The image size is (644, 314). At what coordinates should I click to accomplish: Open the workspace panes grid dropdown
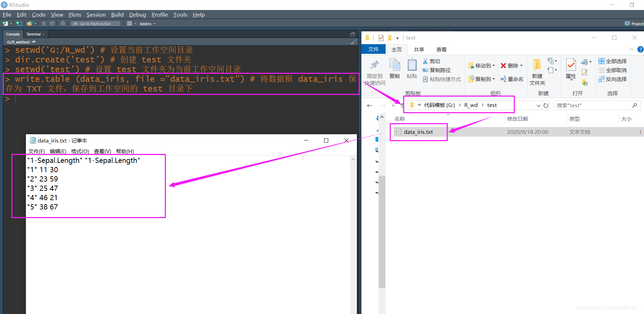point(132,23)
